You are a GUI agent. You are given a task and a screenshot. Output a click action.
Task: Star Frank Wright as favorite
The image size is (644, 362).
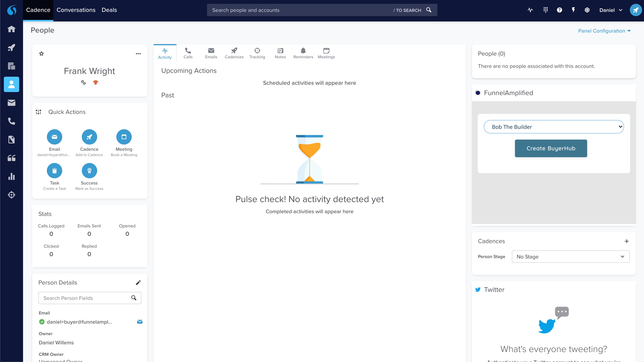[41, 54]
